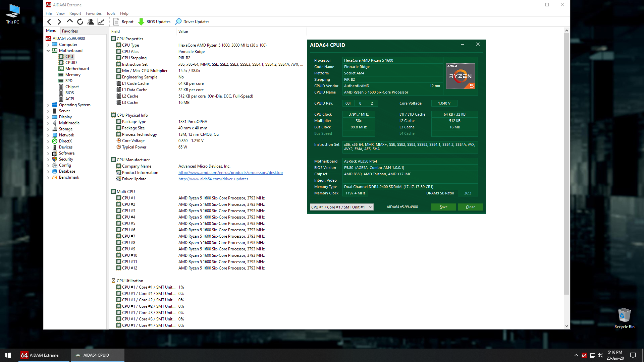Viewport: 644px width, 362px height.
Task: Expand the Benchmark tree node
Action: [48, 177]
